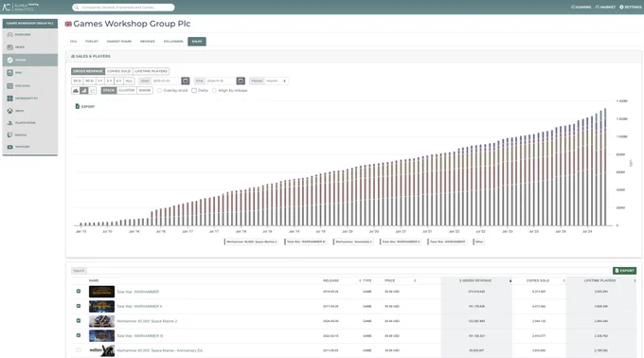644x358 pixels.
Task: Select Lifetime Players metric
Action: point(151,71)
